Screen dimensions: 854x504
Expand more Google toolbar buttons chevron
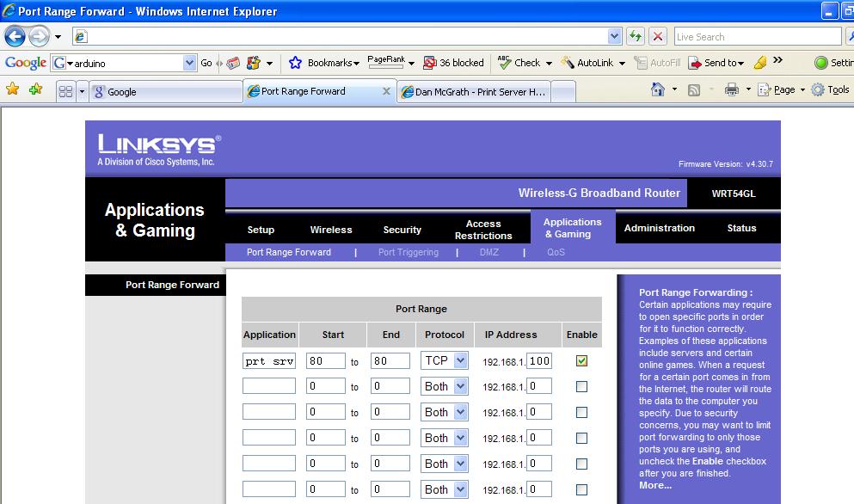tap(777, 60)
